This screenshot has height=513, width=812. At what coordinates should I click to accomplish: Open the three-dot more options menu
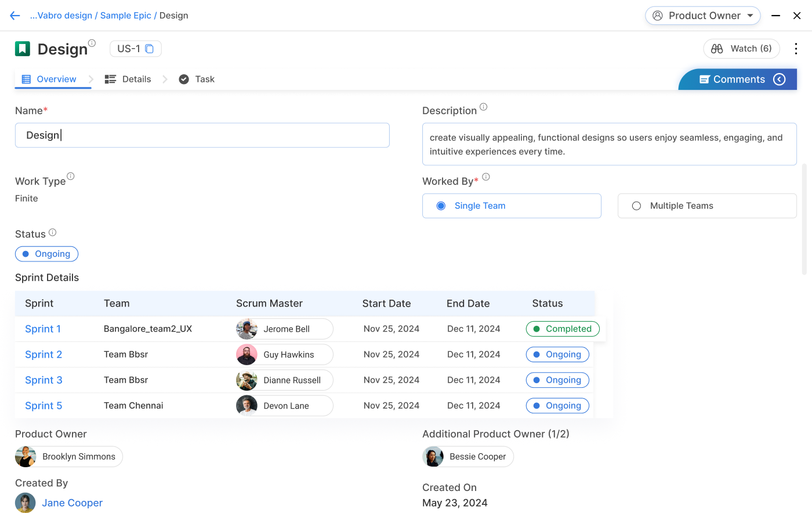tap(796, 49)
